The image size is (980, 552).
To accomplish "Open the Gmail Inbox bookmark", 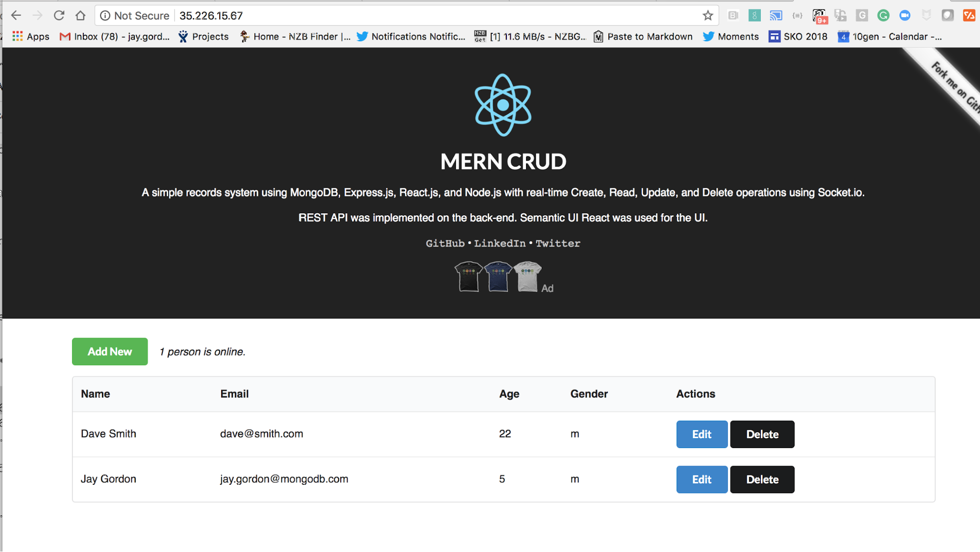I will click(114, 36).
